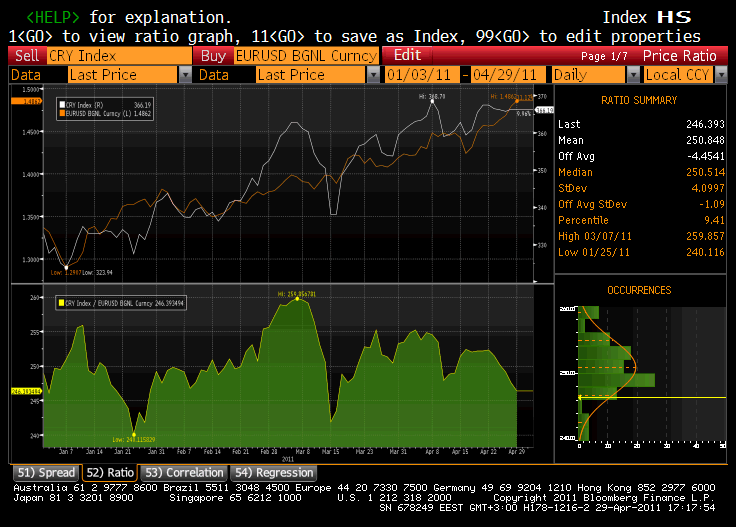Click the 'Price Ratio' title text
736x527 pixels.
click(x=679, y=56)
